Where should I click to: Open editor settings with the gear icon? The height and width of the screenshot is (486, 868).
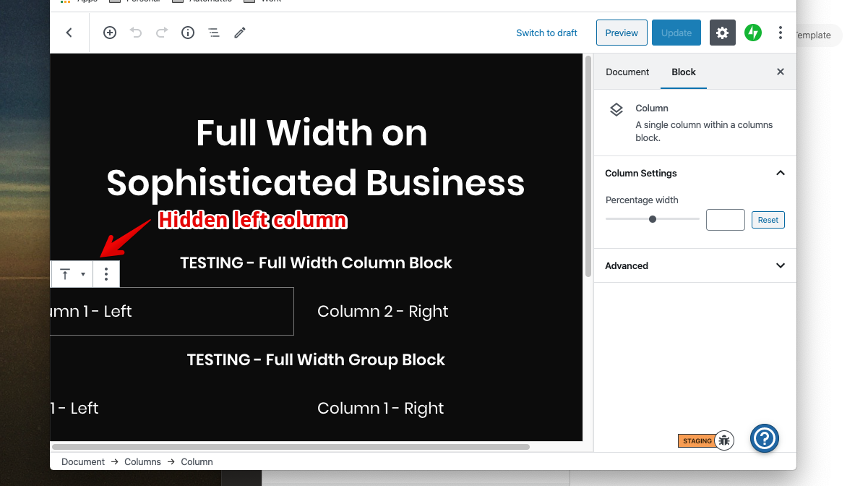(722, 33)
